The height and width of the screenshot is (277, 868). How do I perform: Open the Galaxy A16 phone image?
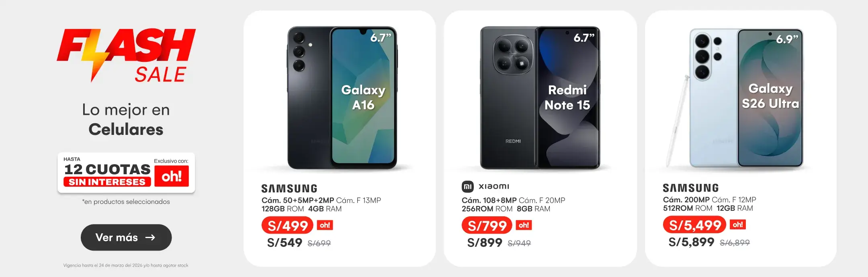[342, 98]
